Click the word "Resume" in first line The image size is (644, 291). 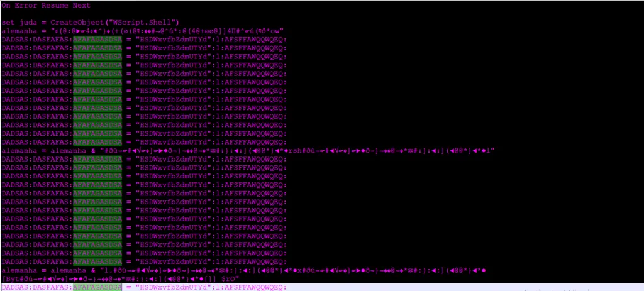(x=55, y=5)
